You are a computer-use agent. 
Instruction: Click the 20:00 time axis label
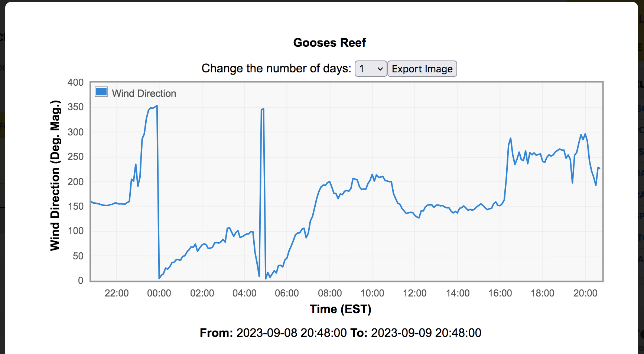pos(585,293)
